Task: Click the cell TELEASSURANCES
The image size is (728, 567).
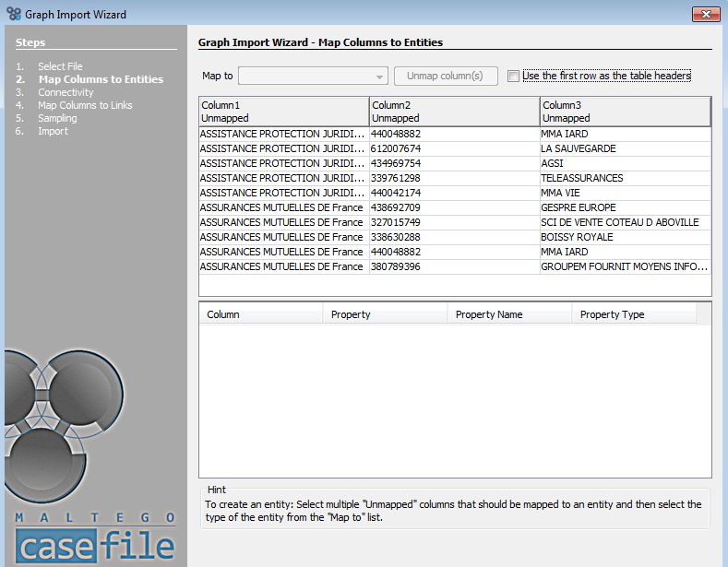Action: 626,178
